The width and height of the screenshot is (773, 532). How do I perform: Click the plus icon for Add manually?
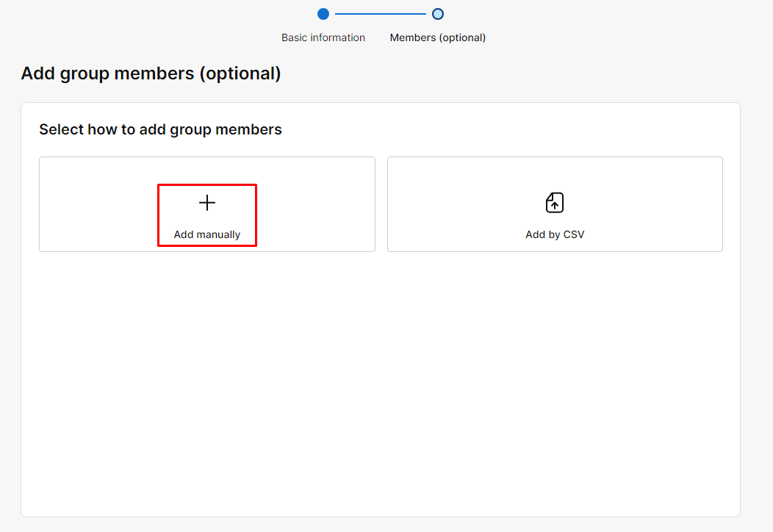coord(207,203)
